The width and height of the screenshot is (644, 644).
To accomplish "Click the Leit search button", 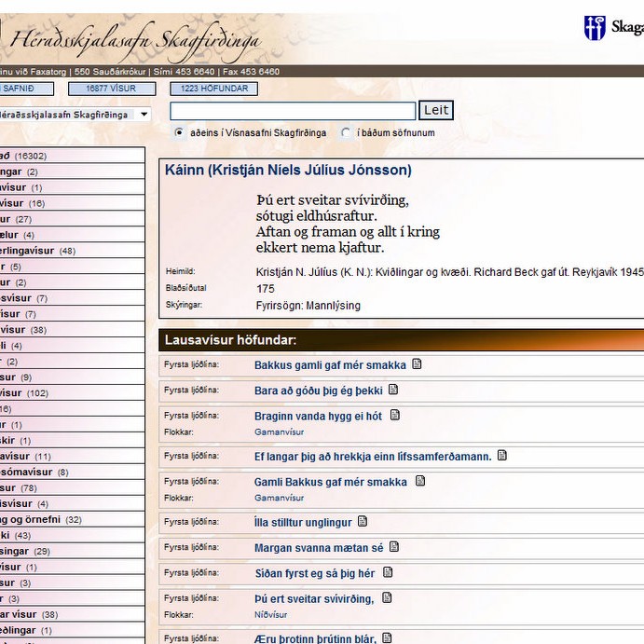I will pos(436,111).
